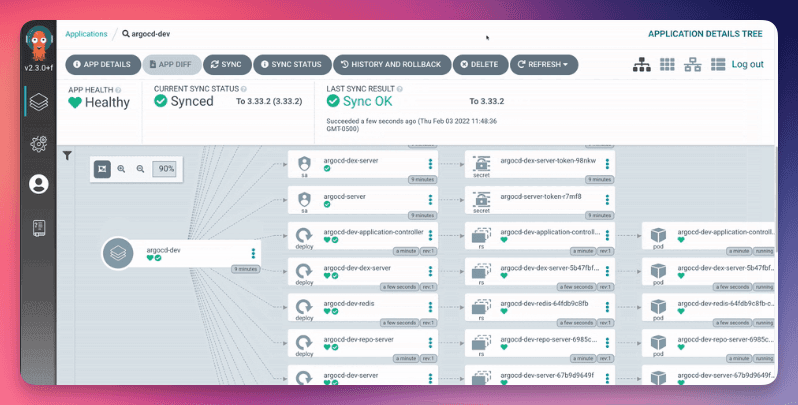Click the Argo CD octopus logo

click(39, 44)
